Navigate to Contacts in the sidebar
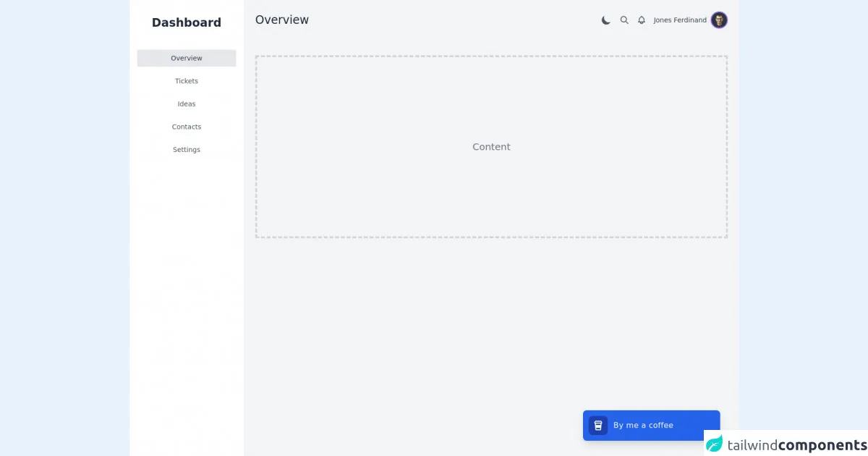 click(x=187, y=127)
